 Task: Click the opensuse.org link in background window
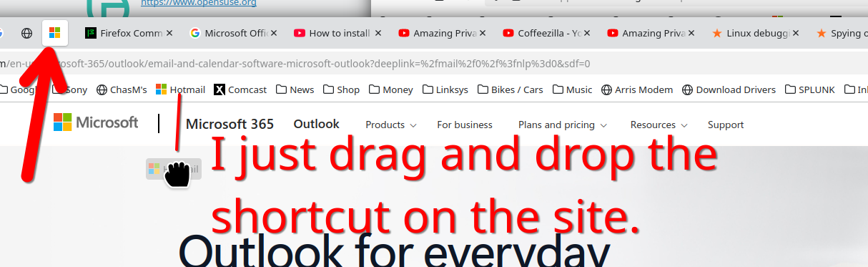[x=199, y=3]
